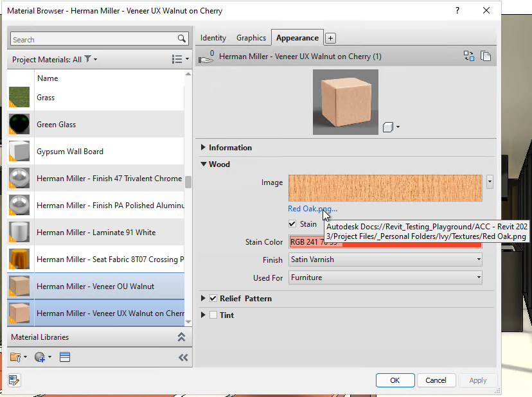Select Herman Miller - Finish PA Polished Aluminum
This screenshot has height=397, width=532.
pyautogui.click(x=96, y=206)
